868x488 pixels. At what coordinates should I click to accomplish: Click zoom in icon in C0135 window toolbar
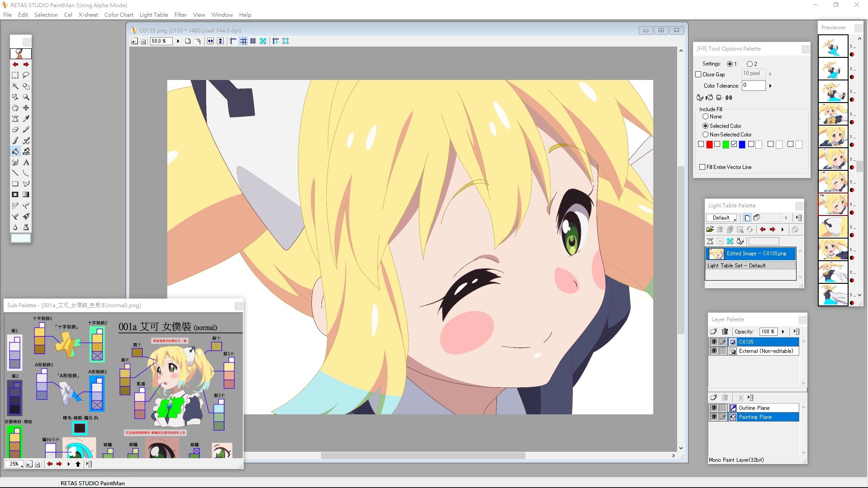[134, 41]
